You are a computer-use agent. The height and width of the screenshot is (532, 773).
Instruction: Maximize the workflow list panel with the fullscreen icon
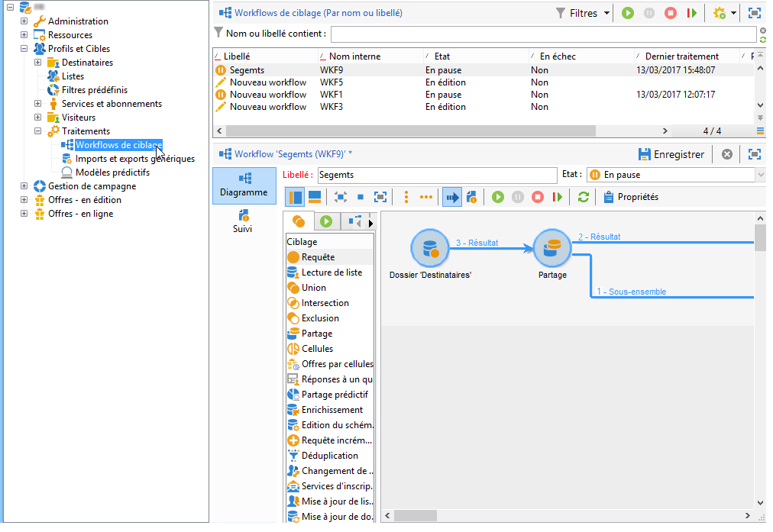coord(754,13)
